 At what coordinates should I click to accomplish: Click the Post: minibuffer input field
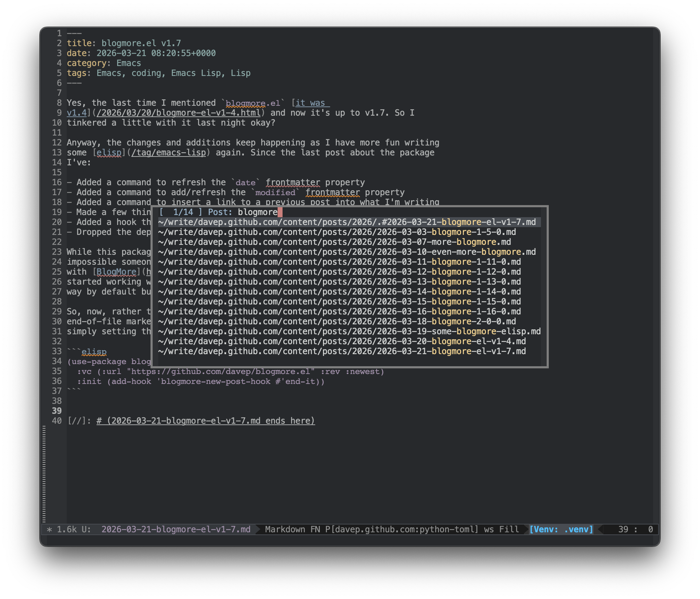pos(258,212)
